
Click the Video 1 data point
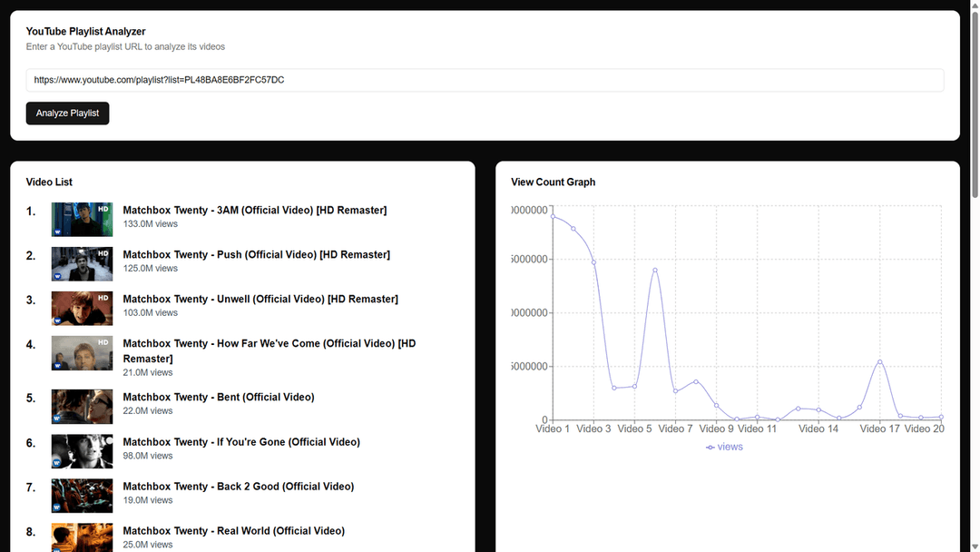point(554,216)
